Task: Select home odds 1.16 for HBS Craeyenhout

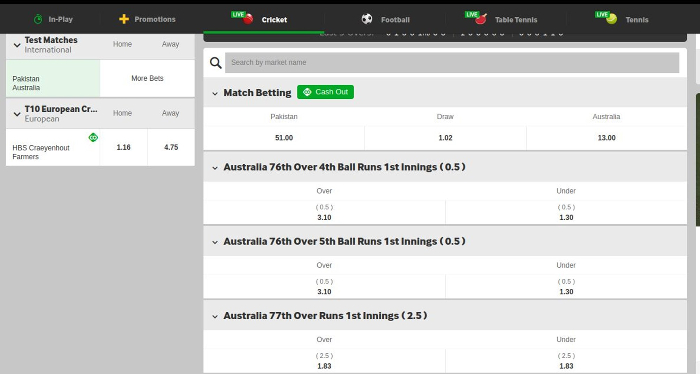Action: click(124, 147)
